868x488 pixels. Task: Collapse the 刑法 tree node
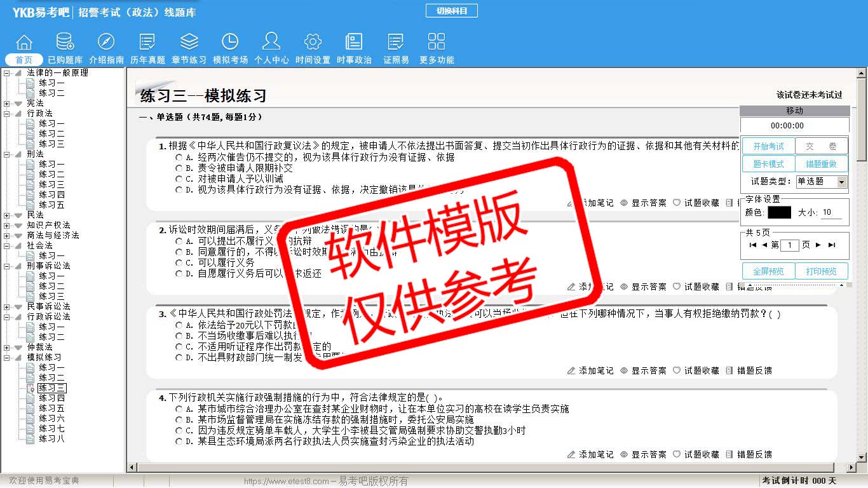[7, 154]
